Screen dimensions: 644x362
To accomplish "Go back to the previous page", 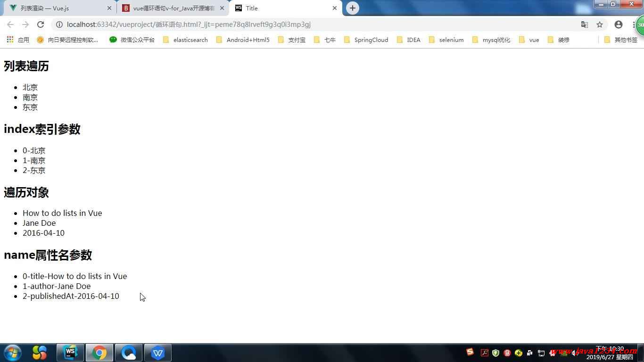I will point(10,25).
